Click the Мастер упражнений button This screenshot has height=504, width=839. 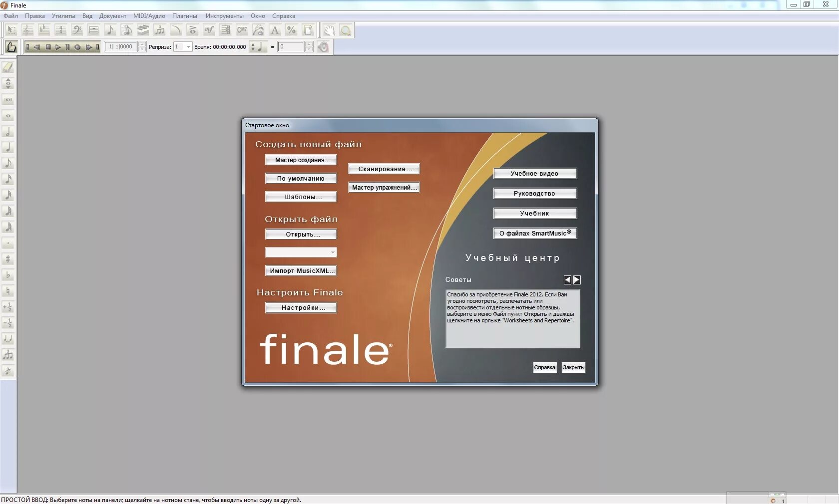click(384, 187)
